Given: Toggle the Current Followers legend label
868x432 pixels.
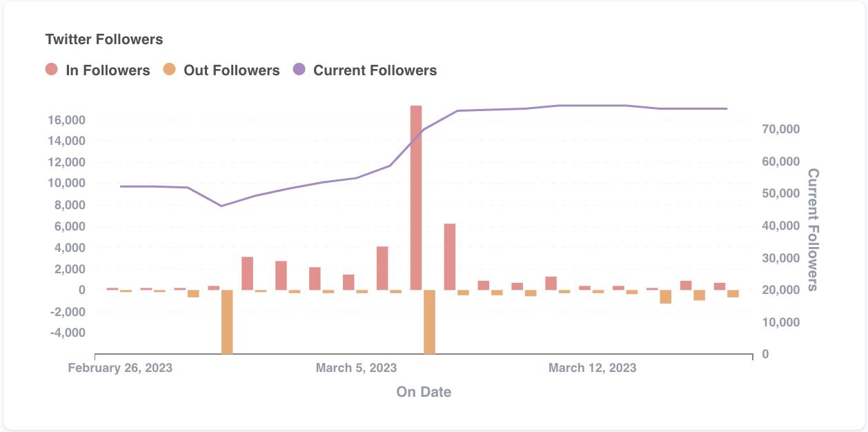Looking at the screenshot, I should [x=375, y=70].
